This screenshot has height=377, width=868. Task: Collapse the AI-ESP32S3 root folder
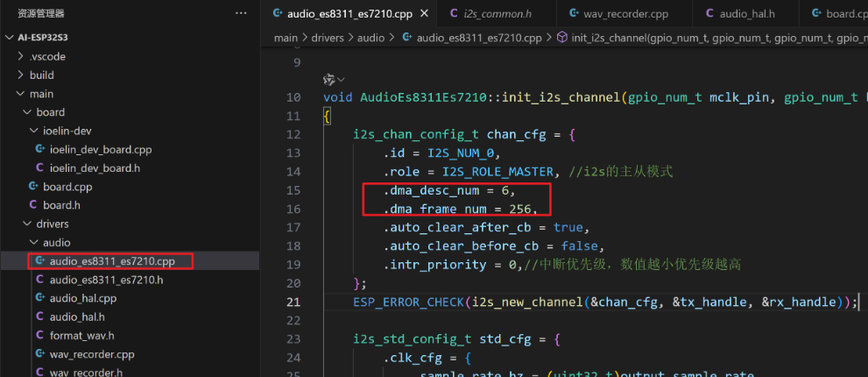[8, 37]
